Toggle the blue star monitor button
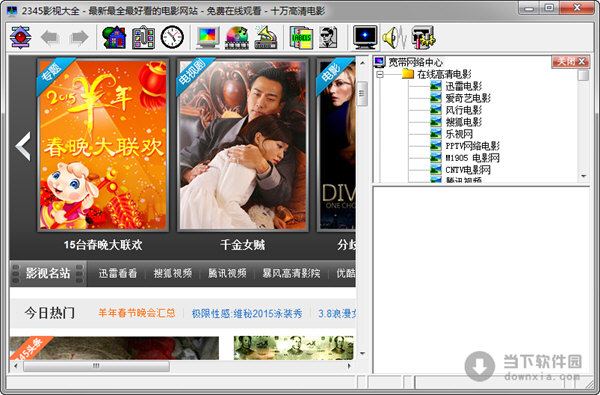The height and width of the screenshot is (395, 600). tap(365, 37)
